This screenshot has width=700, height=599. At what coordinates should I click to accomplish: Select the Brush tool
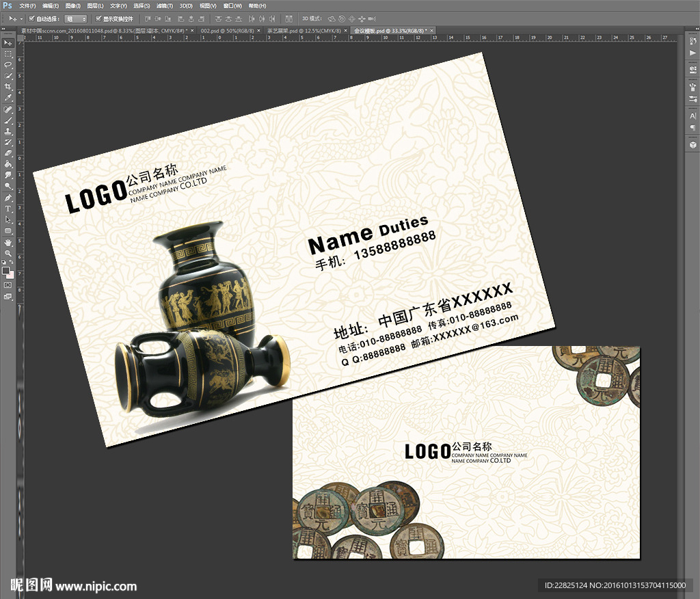(8, 120)
